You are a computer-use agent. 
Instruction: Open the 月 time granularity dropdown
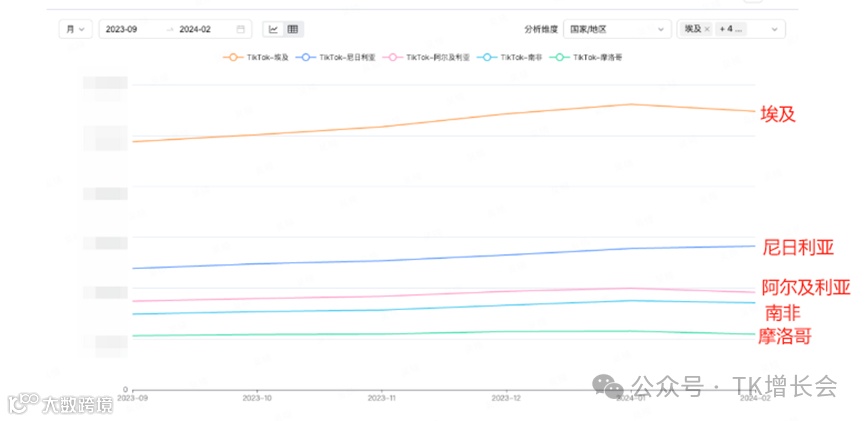[x=76, y=29]
